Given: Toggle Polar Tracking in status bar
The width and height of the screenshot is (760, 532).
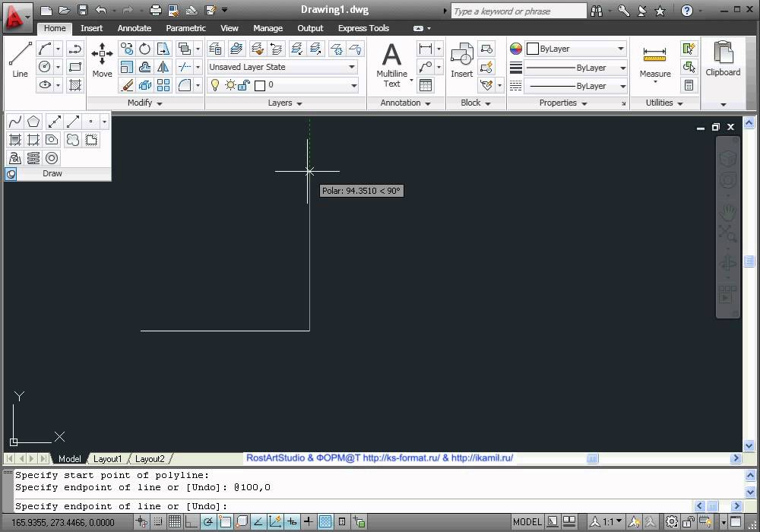Looking at the screenshot, I should click(x=208, y=522).
